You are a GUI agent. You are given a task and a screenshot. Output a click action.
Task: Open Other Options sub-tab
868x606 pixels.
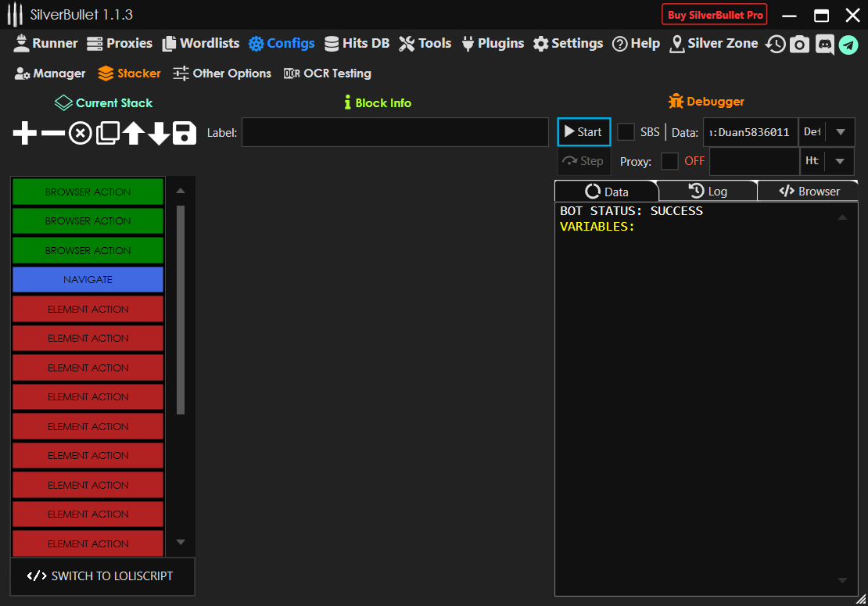[222, 73]
